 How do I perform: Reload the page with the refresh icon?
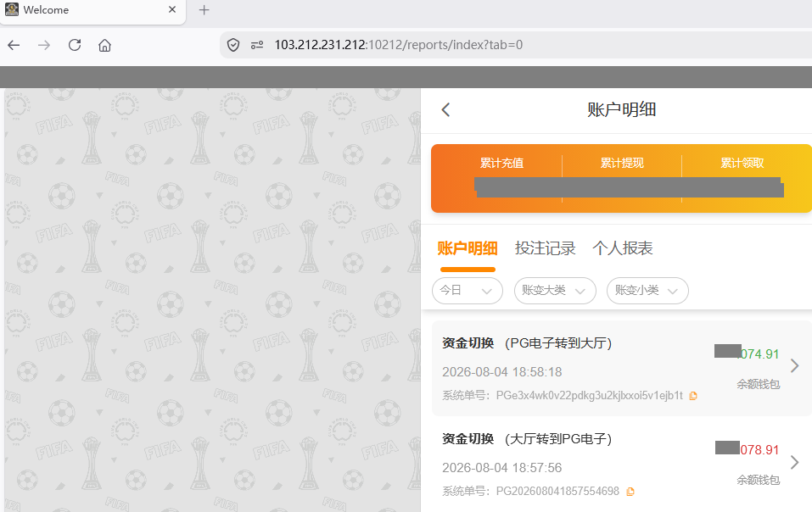(x=75, y=45)
